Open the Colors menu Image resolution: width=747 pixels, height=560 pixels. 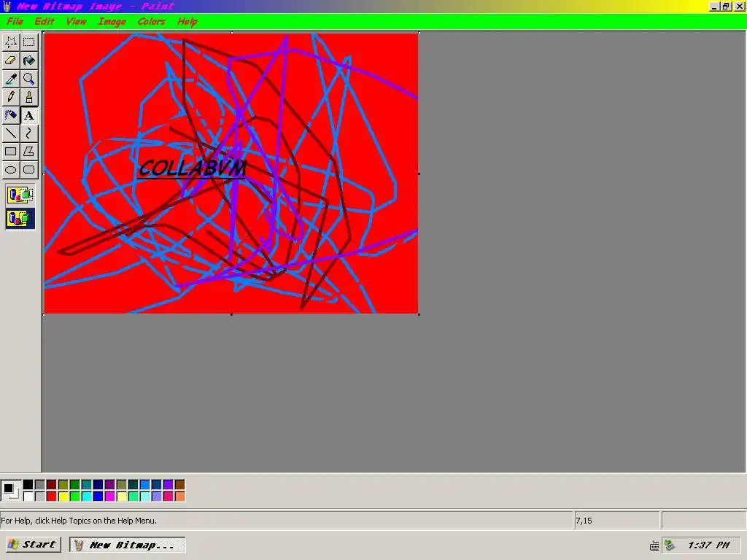pos(152,21)
